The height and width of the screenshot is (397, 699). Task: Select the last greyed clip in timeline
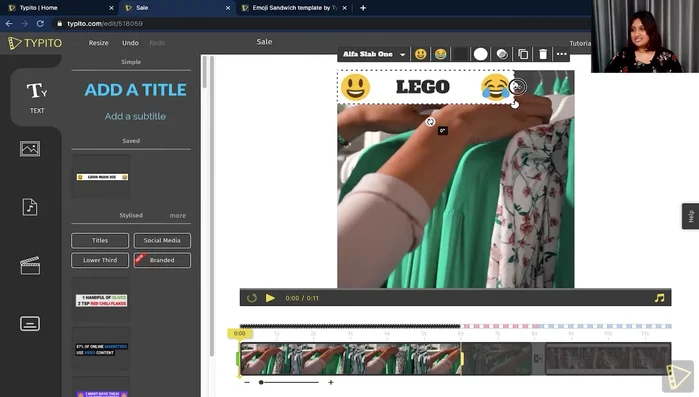[608, 359]
